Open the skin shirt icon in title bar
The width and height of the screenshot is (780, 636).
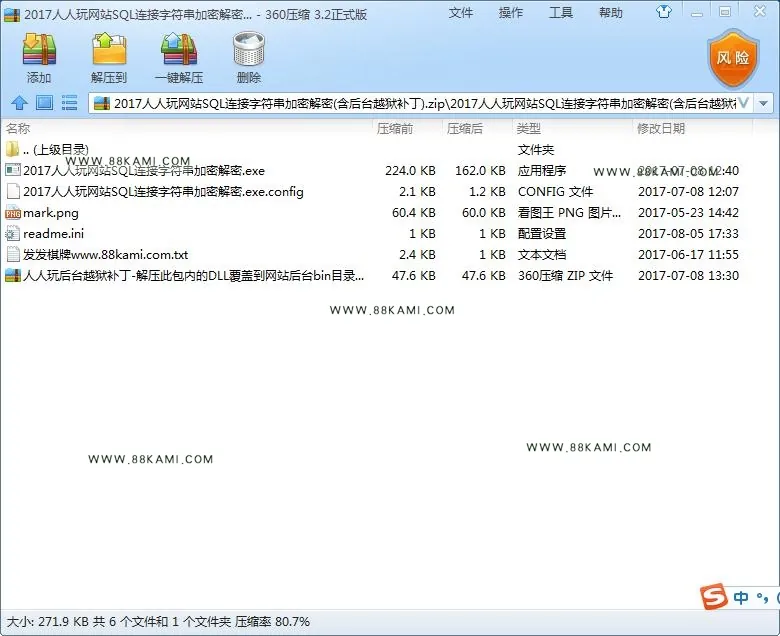(664, 12)
